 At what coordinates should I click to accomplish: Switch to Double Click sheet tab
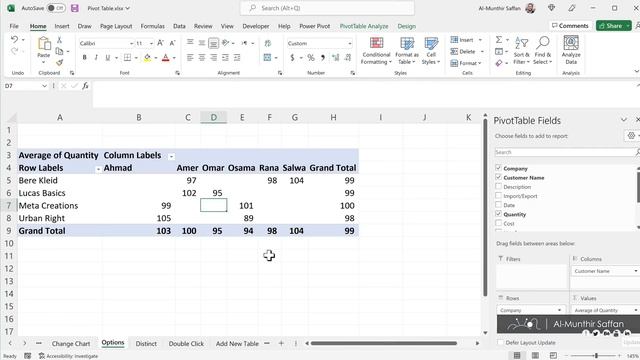[x=186, y=344]
